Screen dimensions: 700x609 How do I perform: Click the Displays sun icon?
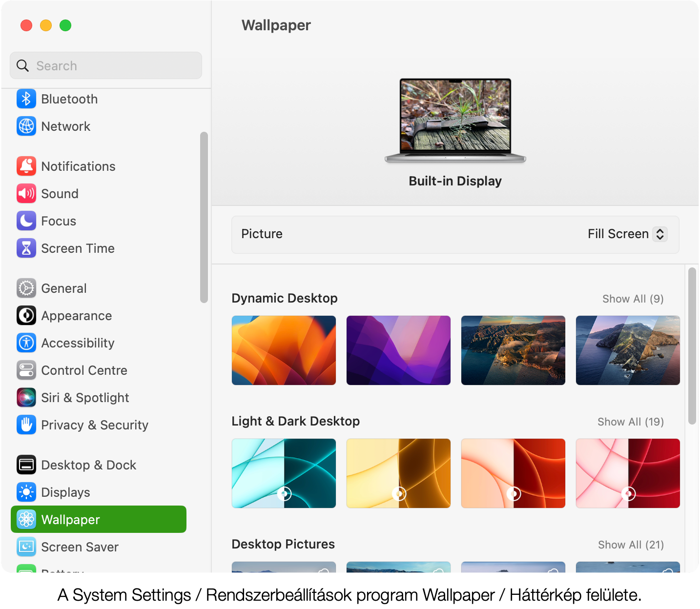(x=26, y=492)
